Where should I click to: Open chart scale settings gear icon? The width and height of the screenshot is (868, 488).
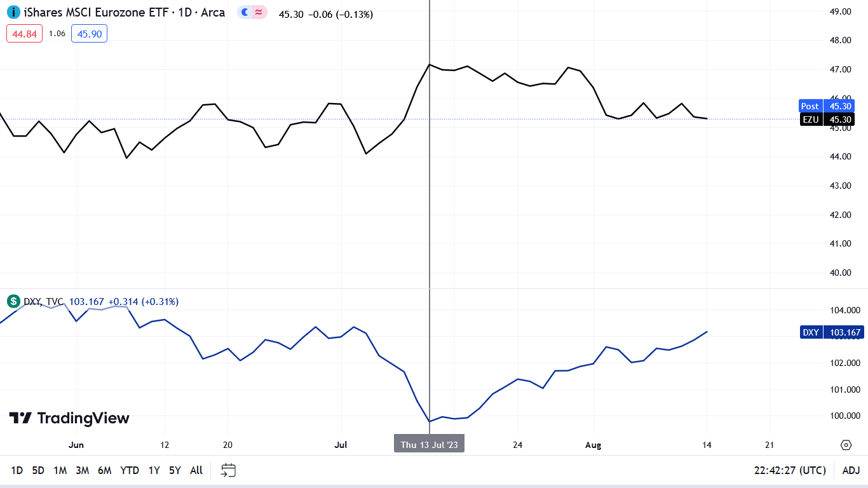[x=846, y=445]
